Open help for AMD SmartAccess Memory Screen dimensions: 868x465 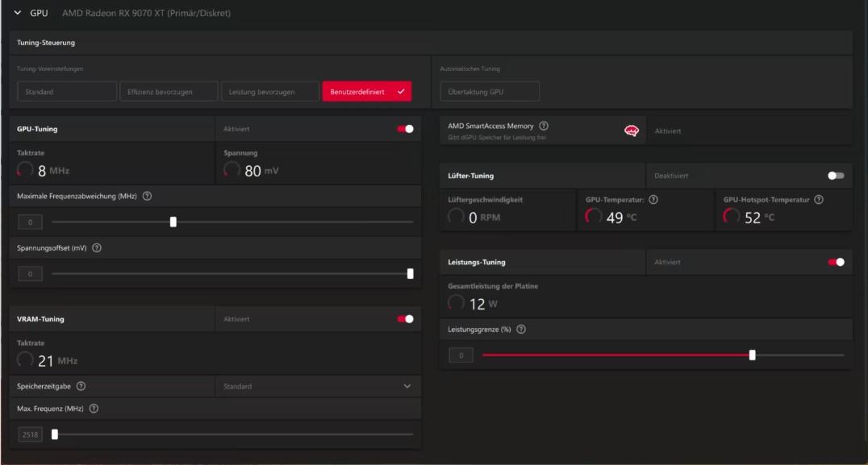(544, 126)
